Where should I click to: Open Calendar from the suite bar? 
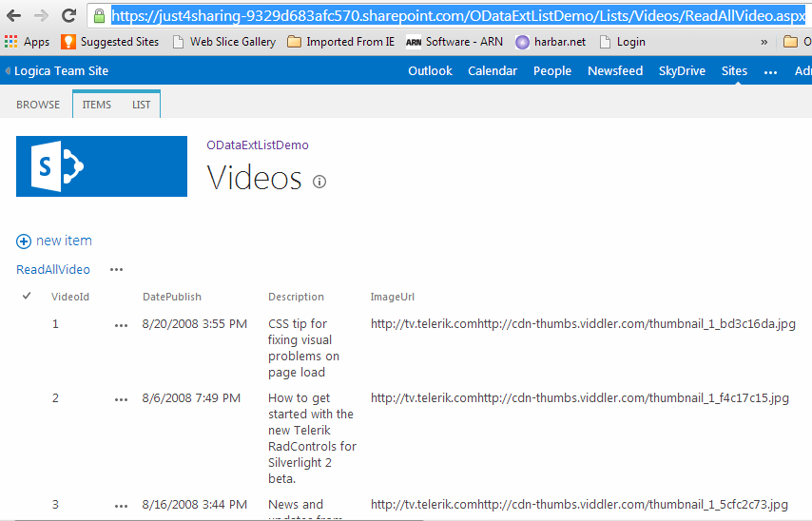pyautogui.click(x=493, y=71)
